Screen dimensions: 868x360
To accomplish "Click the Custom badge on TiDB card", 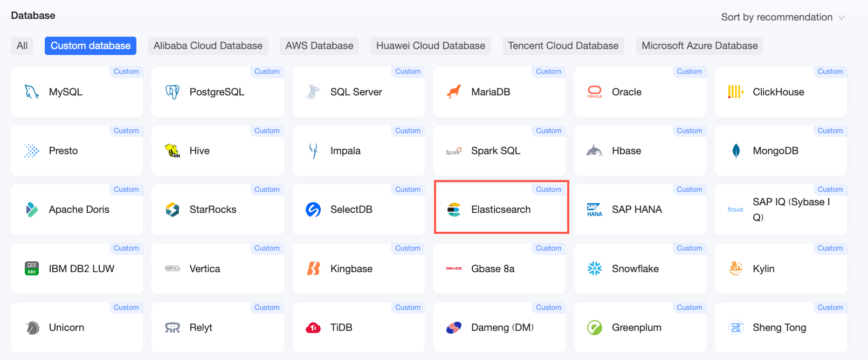I will [x=408, y=308].
